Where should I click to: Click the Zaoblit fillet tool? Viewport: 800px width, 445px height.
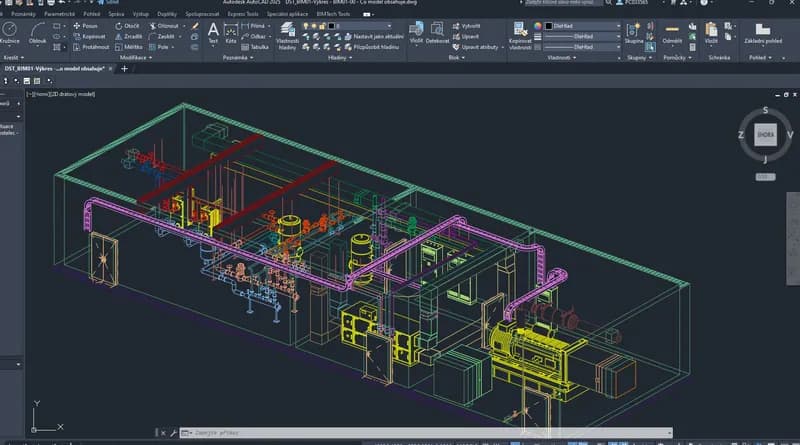pyautogui.click(x=162, y=36)
